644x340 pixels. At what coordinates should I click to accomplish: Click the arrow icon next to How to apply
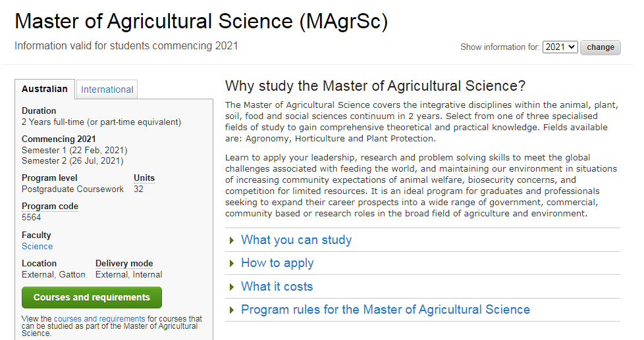(x=232, y=263)
